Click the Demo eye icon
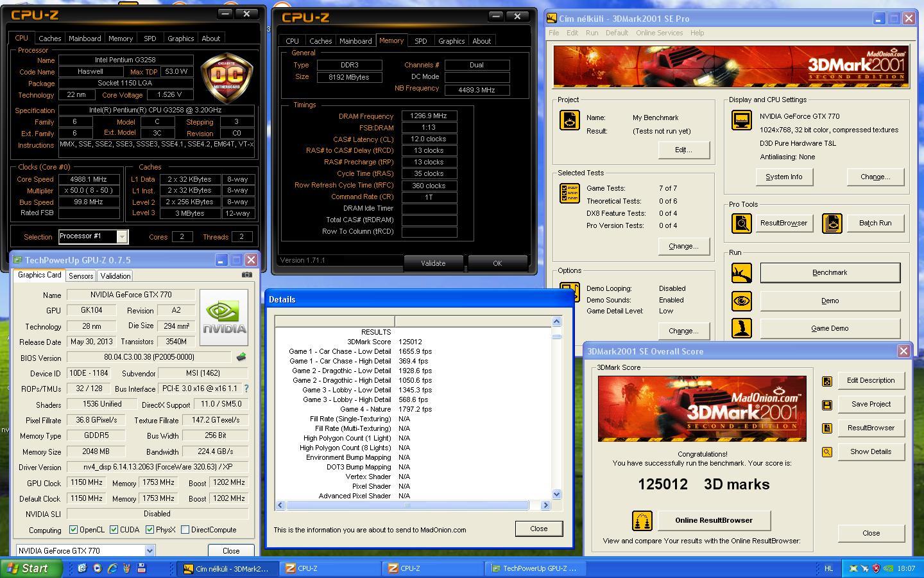The image size is (924, 578). pos(742,301)
